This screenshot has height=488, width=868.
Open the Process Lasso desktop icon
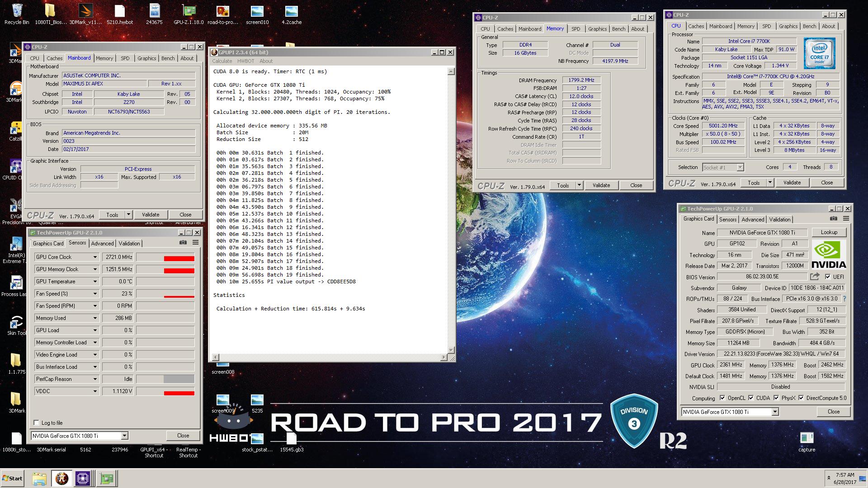tap(16, 286)
